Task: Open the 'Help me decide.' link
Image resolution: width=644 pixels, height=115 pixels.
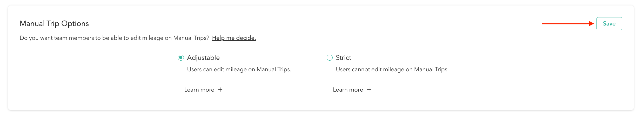Action: click(234, 38)
